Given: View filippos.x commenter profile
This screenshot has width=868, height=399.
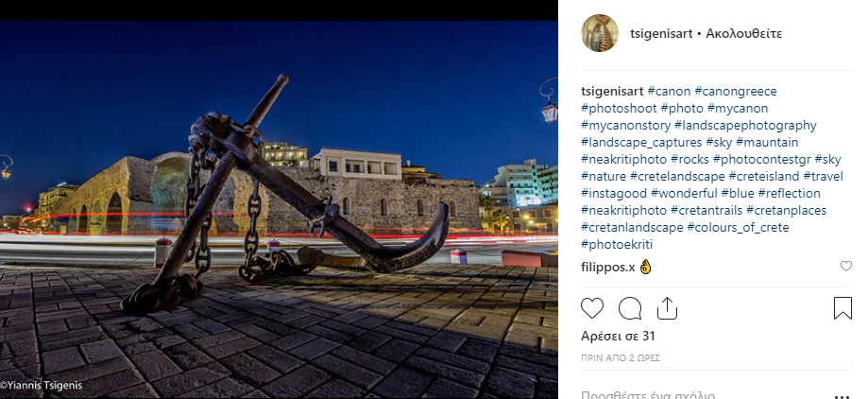Looking at the screenshot, I should pos(608,268).
